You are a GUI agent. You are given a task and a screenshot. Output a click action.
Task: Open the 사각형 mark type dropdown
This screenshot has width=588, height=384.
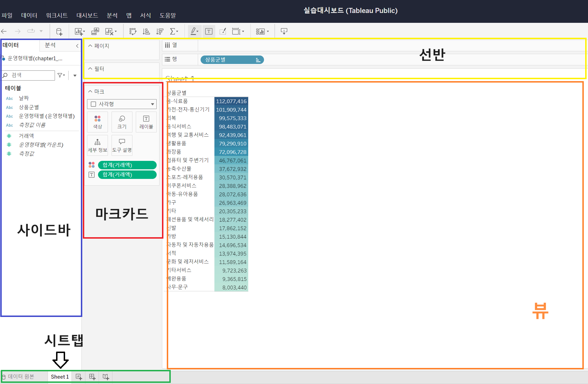click(x=122, y=104)
